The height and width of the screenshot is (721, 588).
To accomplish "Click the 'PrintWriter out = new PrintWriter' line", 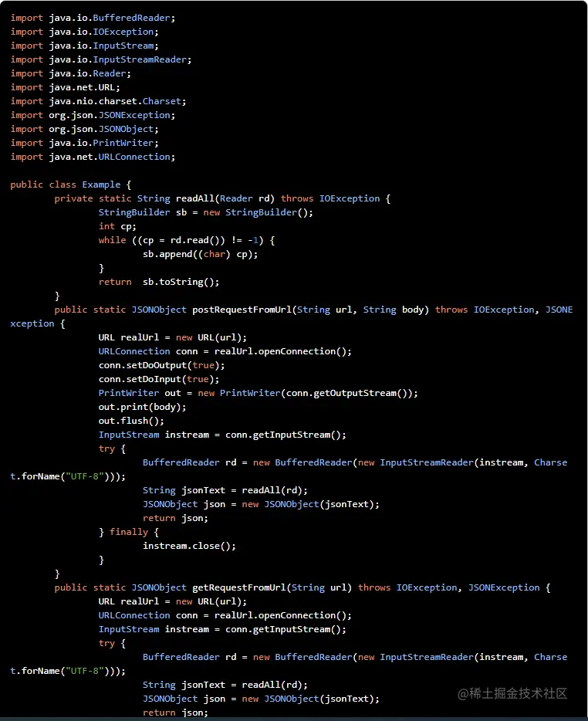I will coord(259,393).
